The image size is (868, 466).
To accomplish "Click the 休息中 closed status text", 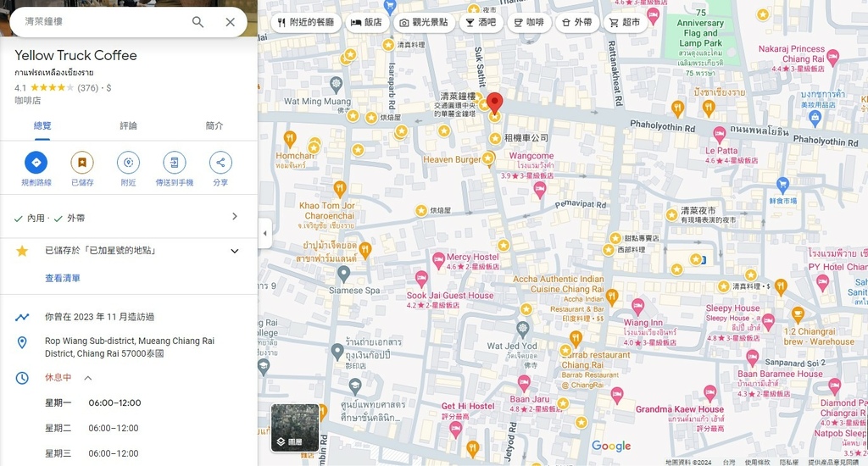I will (x=58, y=377).
